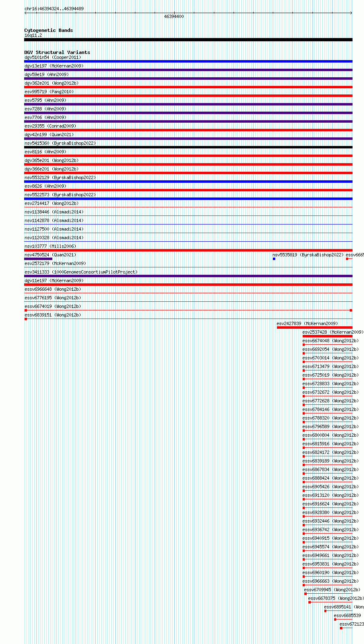This screenshot has width=364, height=644.
Task: Open essv6940915 (Wong2012b) label
Action: (330, 538)
